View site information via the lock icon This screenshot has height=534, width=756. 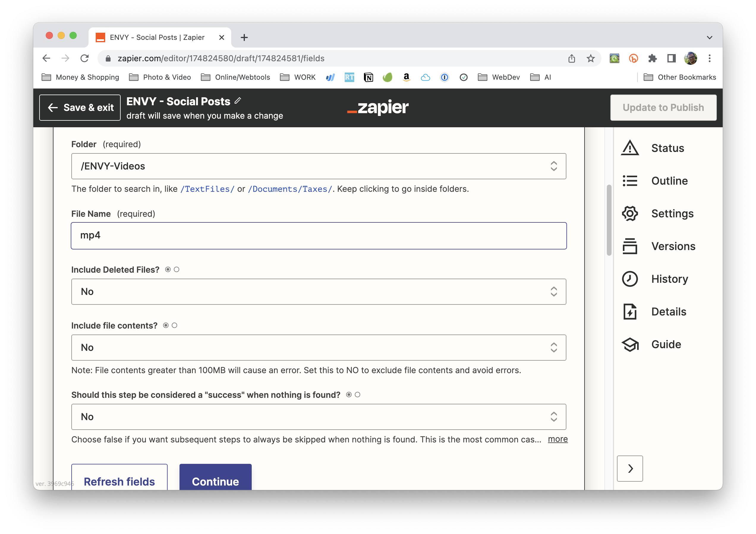point(108,59)
